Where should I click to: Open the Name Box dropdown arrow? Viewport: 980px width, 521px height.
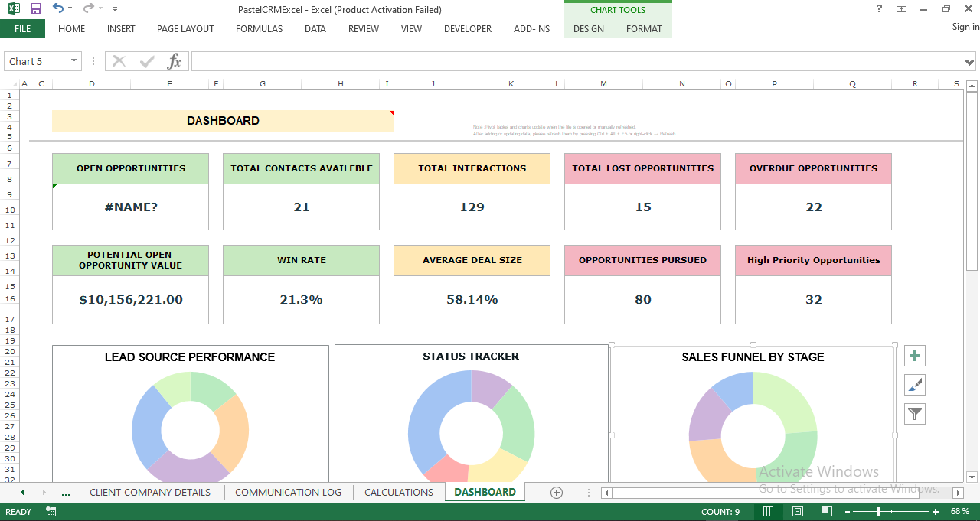pyautogui.click(x=74, y=61)
